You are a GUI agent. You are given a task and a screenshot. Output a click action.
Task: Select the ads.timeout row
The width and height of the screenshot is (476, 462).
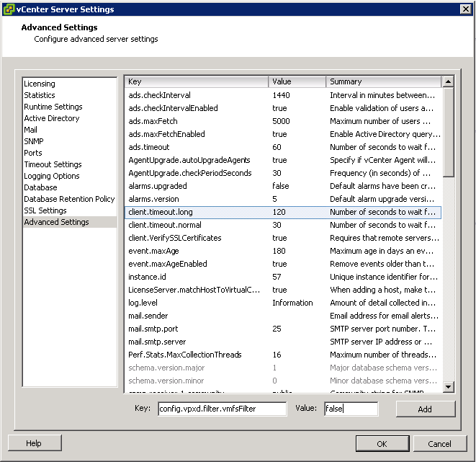coord(283,147)
